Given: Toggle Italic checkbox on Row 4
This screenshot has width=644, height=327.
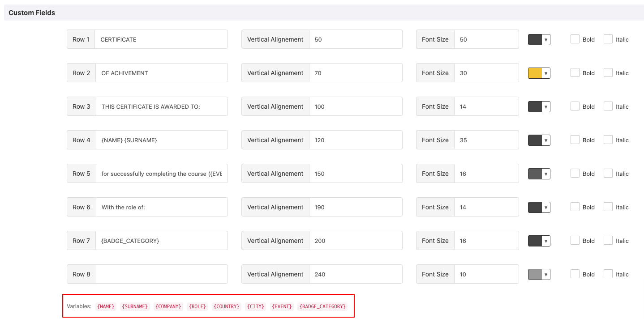Looking at the screenshot, I should tap(608, 140).
